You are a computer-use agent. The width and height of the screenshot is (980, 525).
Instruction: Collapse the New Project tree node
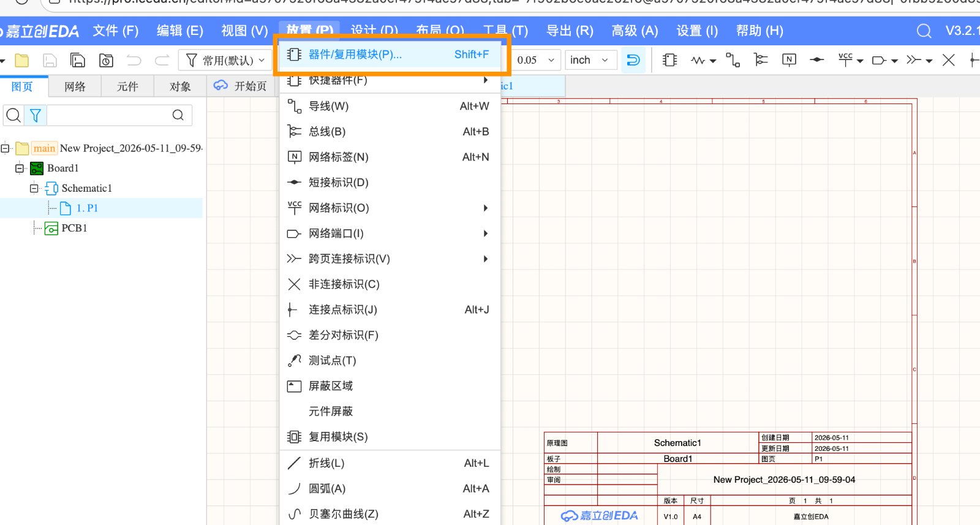pos(5,148)
